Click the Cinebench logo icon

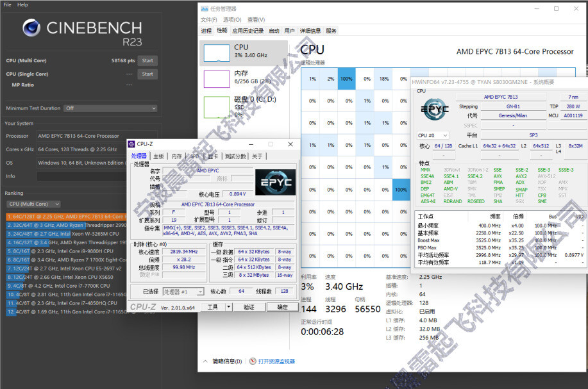31,28
